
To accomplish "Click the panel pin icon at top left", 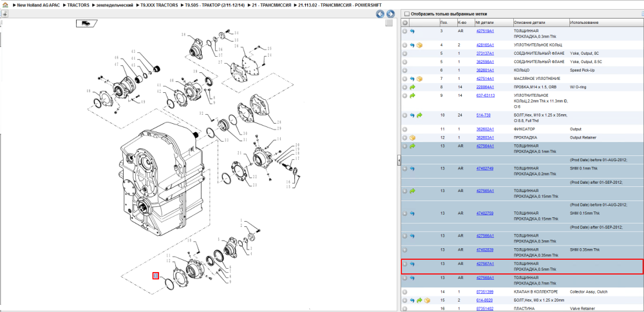I will pyautogui.click(x=5, y=14).
